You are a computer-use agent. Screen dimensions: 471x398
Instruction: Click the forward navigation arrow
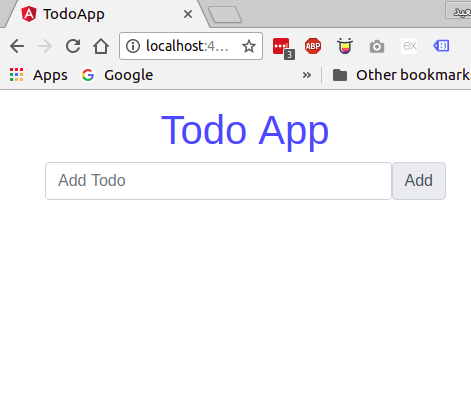click(45, 46)
